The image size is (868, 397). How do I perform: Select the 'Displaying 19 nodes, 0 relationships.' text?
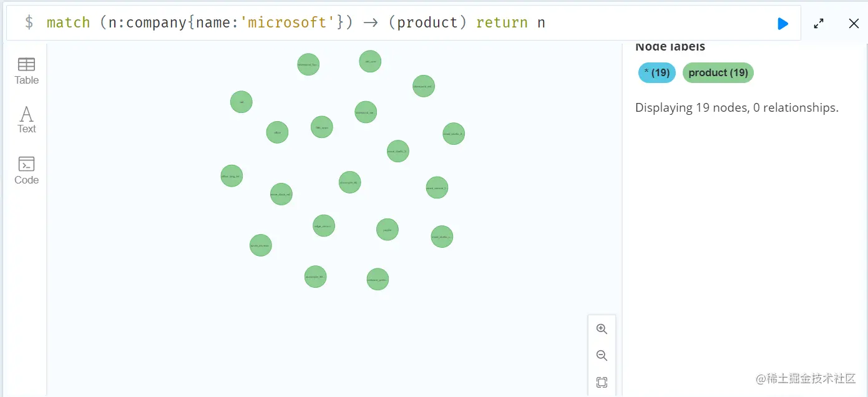(x=737, y=107)
